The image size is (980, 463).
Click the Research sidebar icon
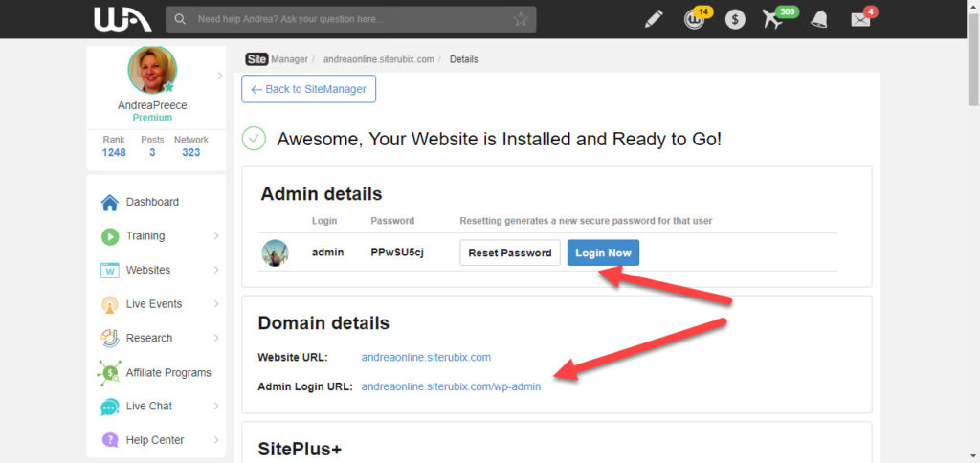pyautogui.click(x=109, y=338)
